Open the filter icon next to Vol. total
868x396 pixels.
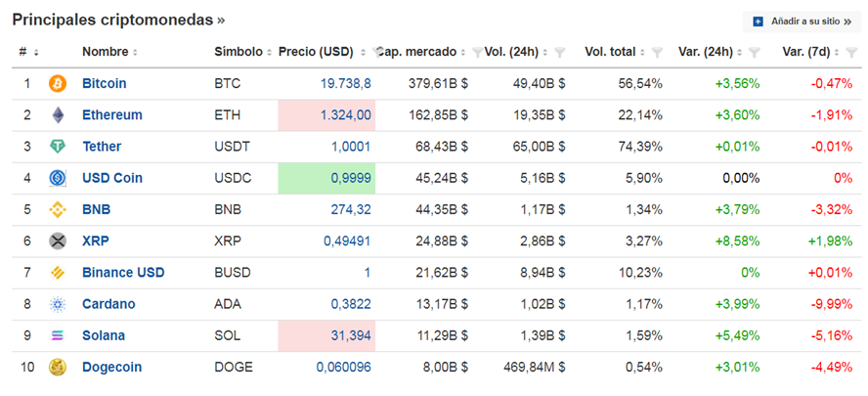(x=657, y=53)
